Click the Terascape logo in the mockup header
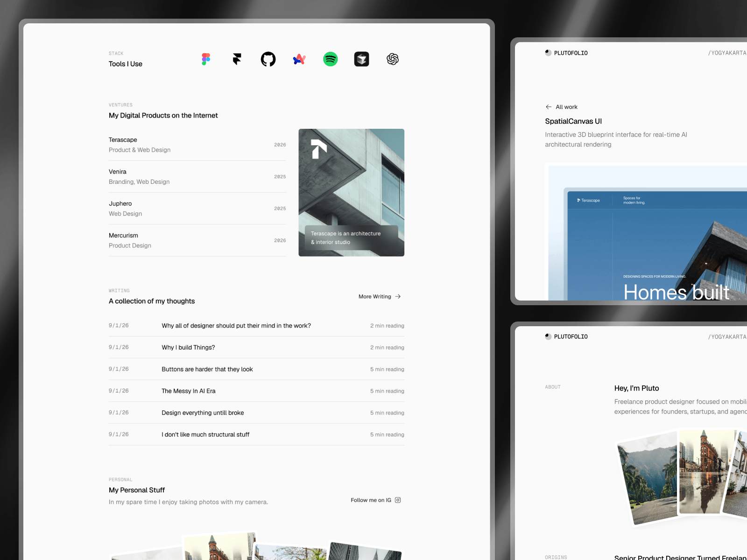The width and height of the screenshot is (747, 560). tap(588, 200)
